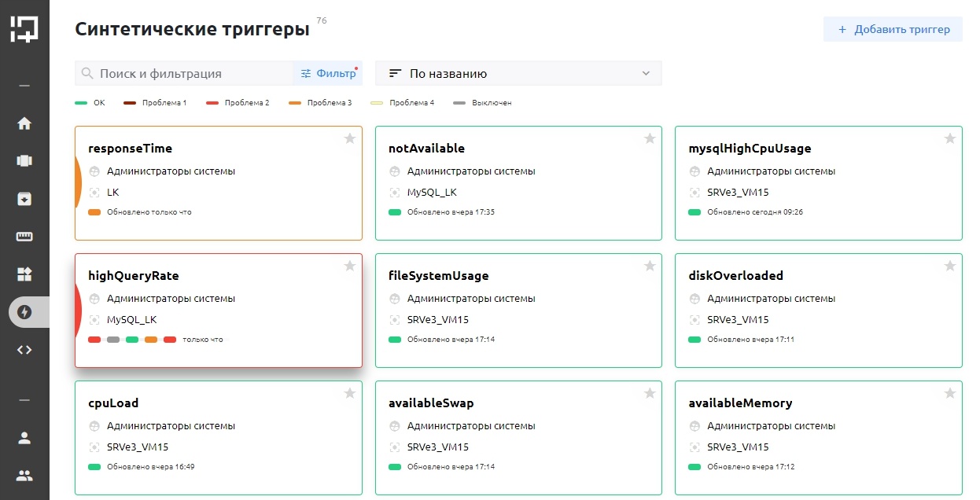Image resolution: width=980 pixels, height=500 pixels.
Task: Open the mysqlHighCpuUsage trigger title
Action: (750, 149)
